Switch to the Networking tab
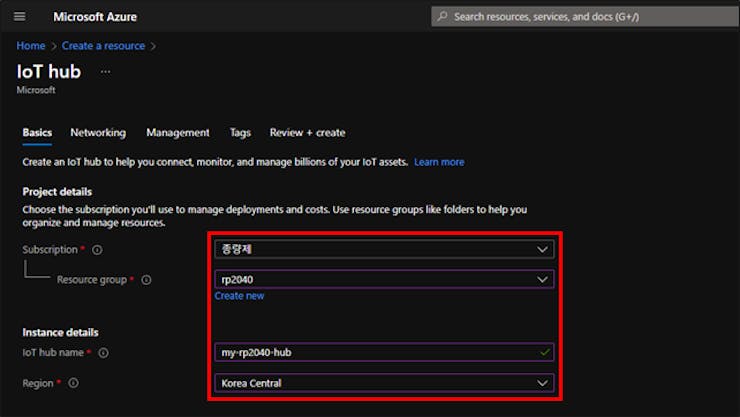Viewport: 740px width, 417px height. click(x=98, y=133)
